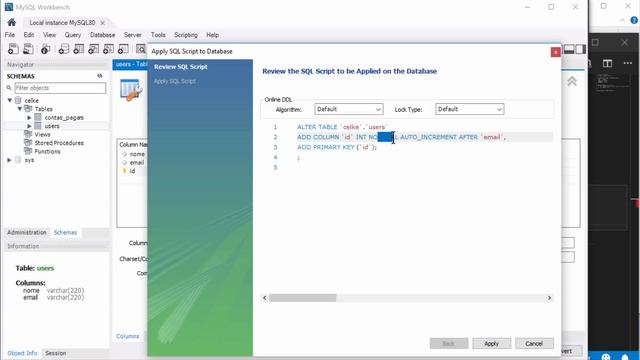Click the create new table icon
The width and height of the screenshot is (640, 360).
79,49
